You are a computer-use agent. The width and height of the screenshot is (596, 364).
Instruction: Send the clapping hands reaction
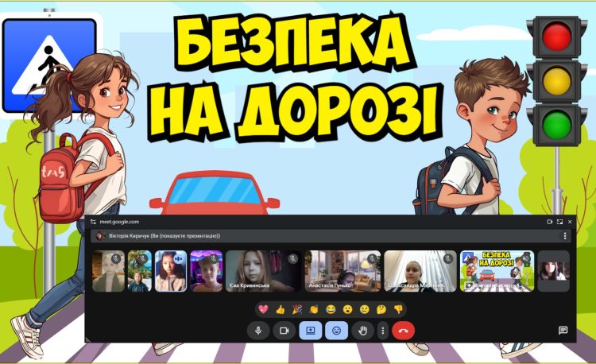314,309
